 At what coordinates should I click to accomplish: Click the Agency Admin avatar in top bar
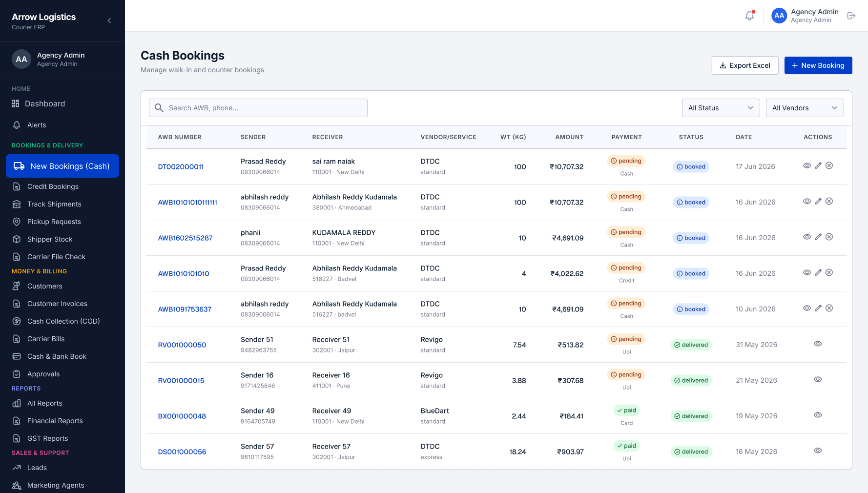click(779, 16)
